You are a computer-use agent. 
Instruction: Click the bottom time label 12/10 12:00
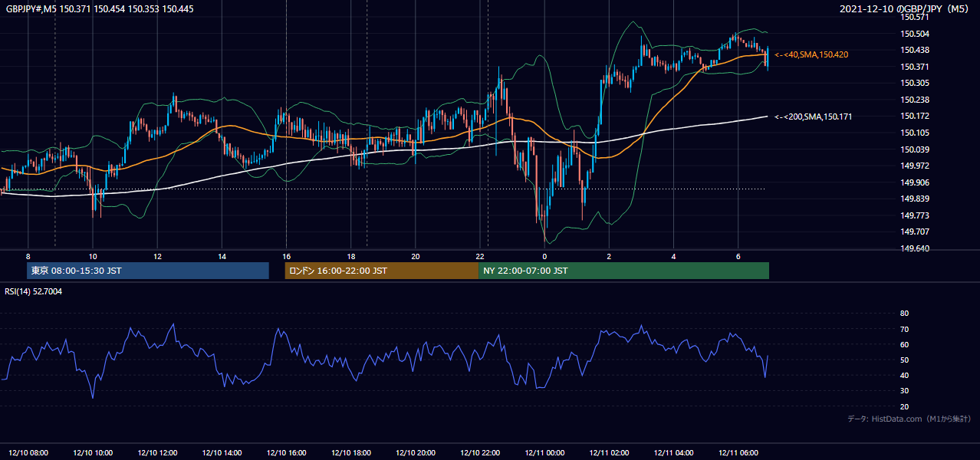point(157,453)
